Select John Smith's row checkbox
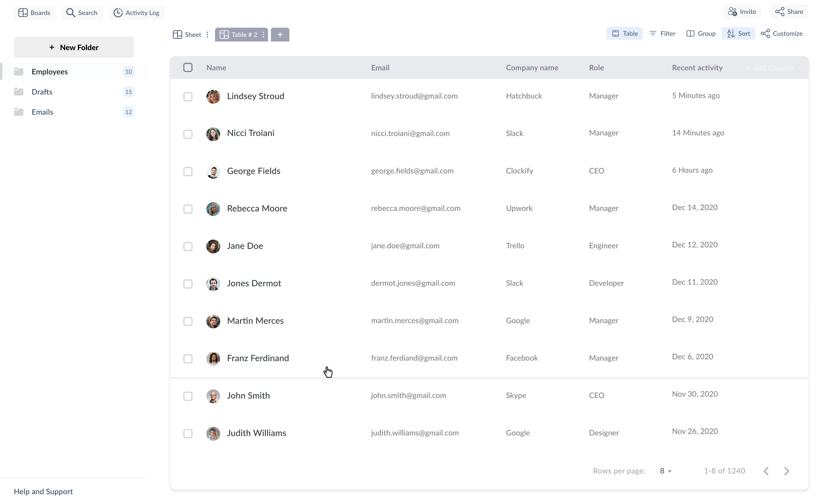The image size is (830, 504). click(x=188, y=396)
